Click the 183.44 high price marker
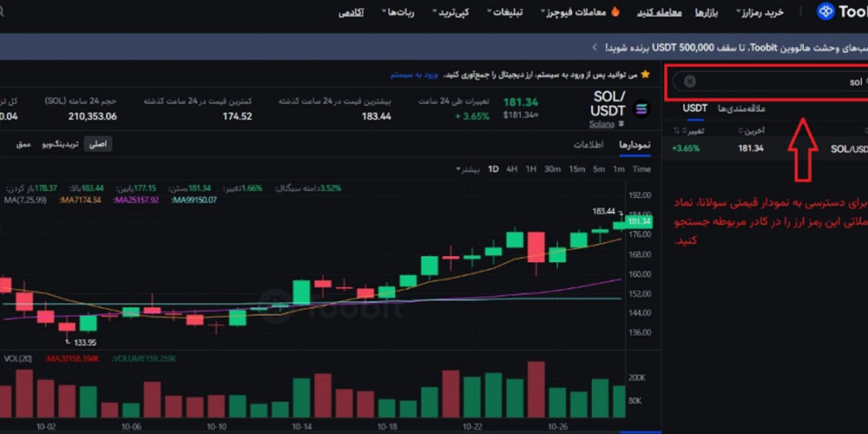 coord(603,211)
